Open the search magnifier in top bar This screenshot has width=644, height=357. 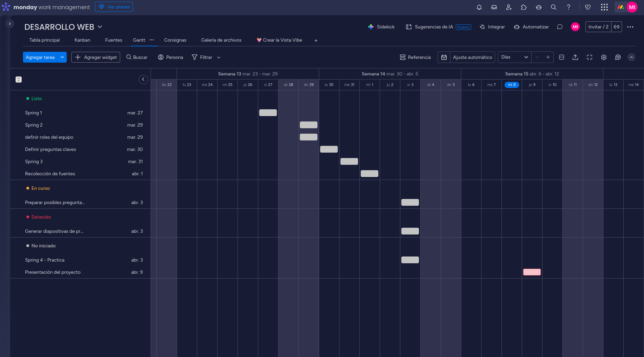[554, 7]
